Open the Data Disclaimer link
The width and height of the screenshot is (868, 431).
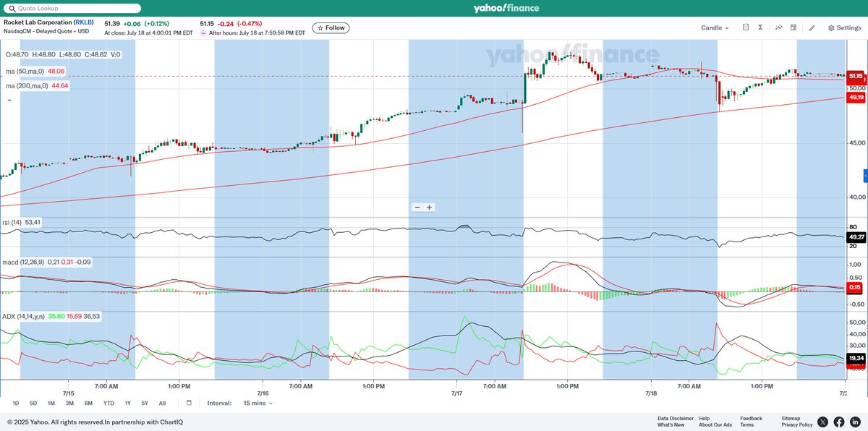(x=676, y=418)
